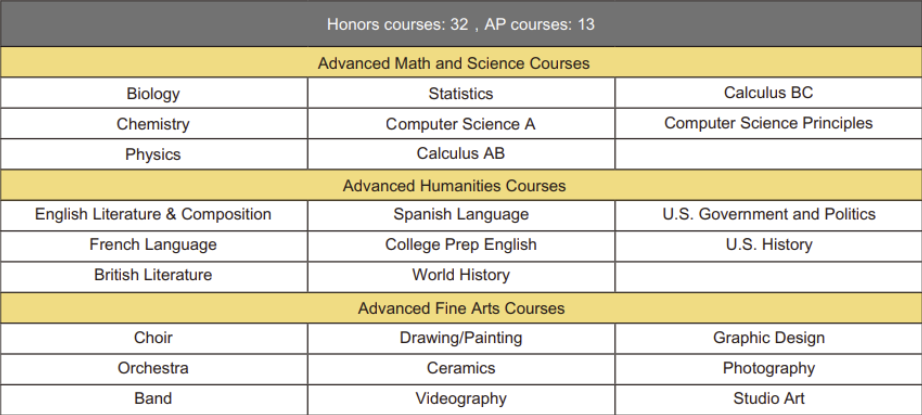Click the Calculus BC entry

(768, 93)
